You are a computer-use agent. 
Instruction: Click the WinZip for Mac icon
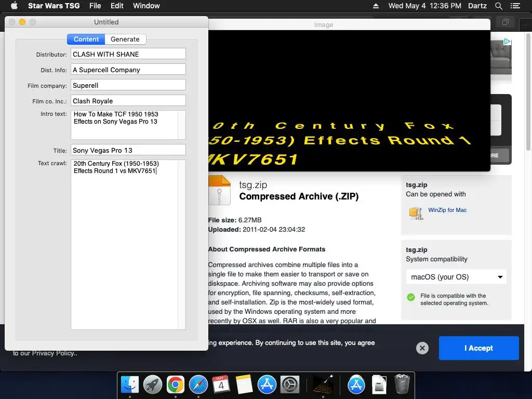[x=416, y=214]
